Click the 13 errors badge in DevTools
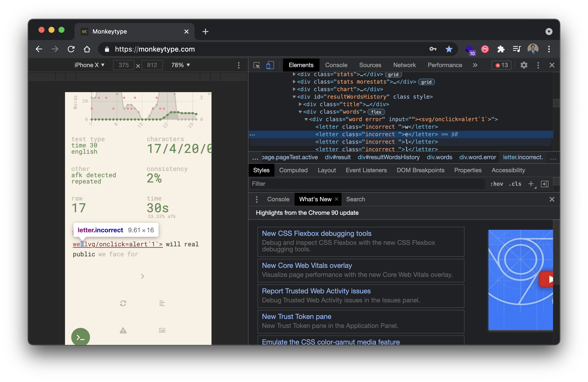 501,65
